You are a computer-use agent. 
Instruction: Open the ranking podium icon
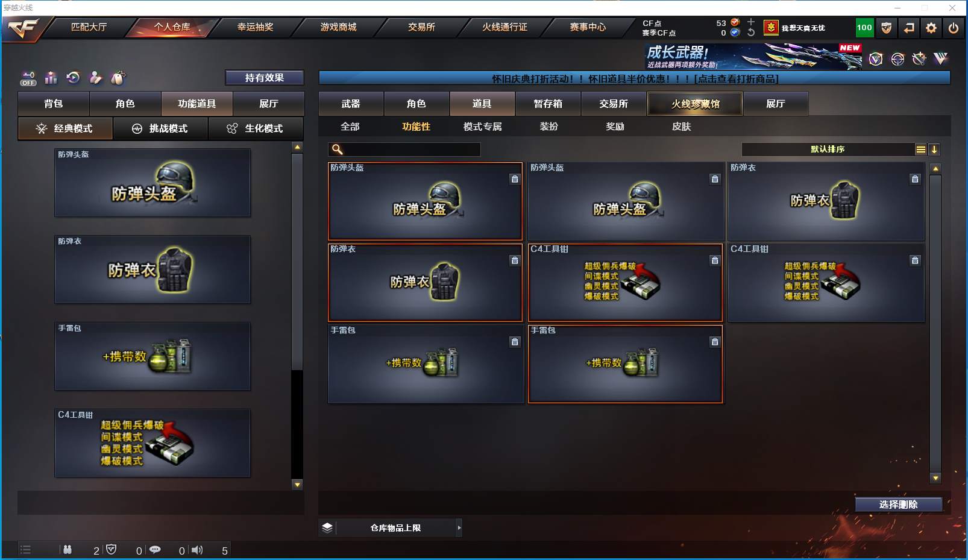51,78
